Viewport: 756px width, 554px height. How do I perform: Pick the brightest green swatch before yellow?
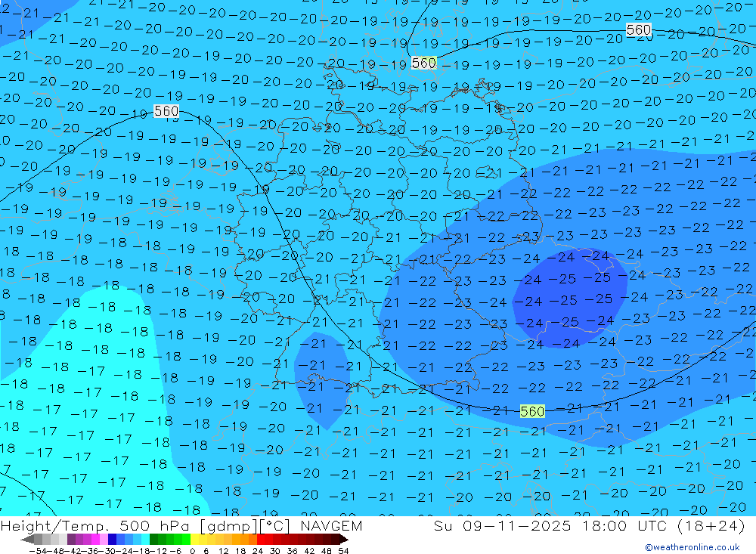pos(187,539)
